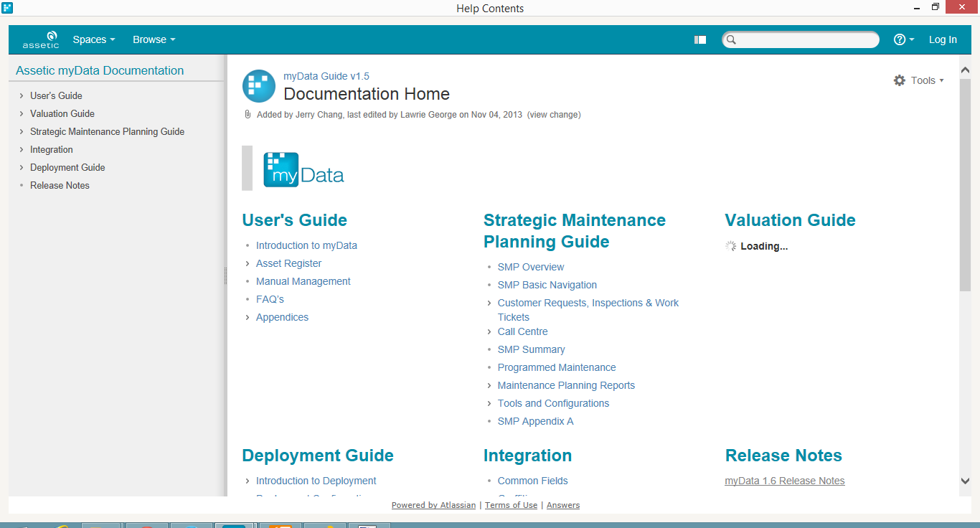
Task: Click the Tools gear icon
Action: pyautogui.click(x=900, y=80)
